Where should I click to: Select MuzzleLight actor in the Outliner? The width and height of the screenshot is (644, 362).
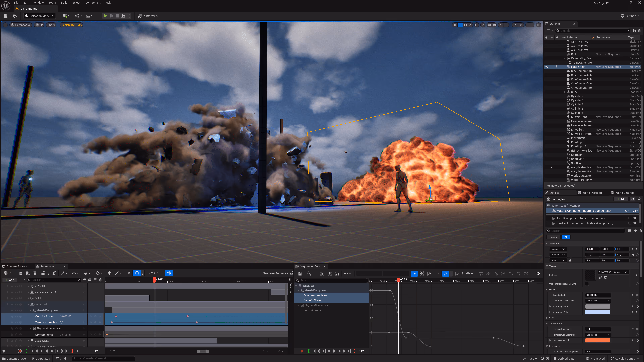coord(579,117)
